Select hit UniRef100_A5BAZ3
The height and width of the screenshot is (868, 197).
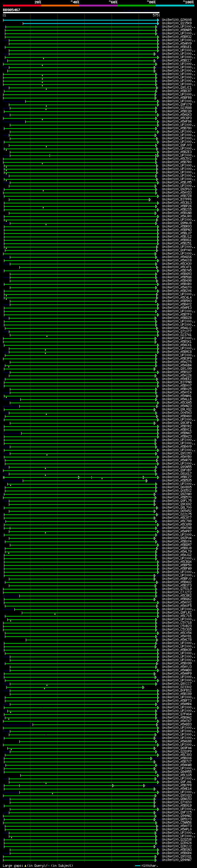pyautogui.click(x=177, y=436)
